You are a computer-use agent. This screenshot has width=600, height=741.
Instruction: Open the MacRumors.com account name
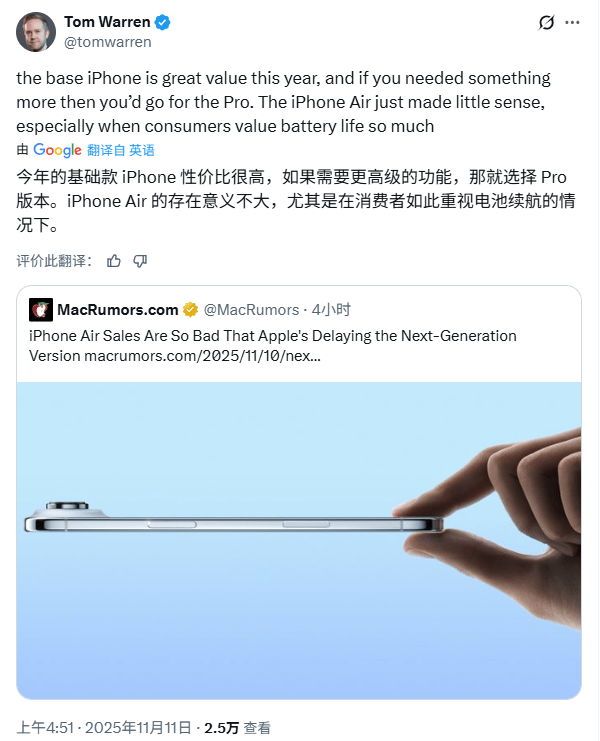pyautogui.click(x=118, y=310)
